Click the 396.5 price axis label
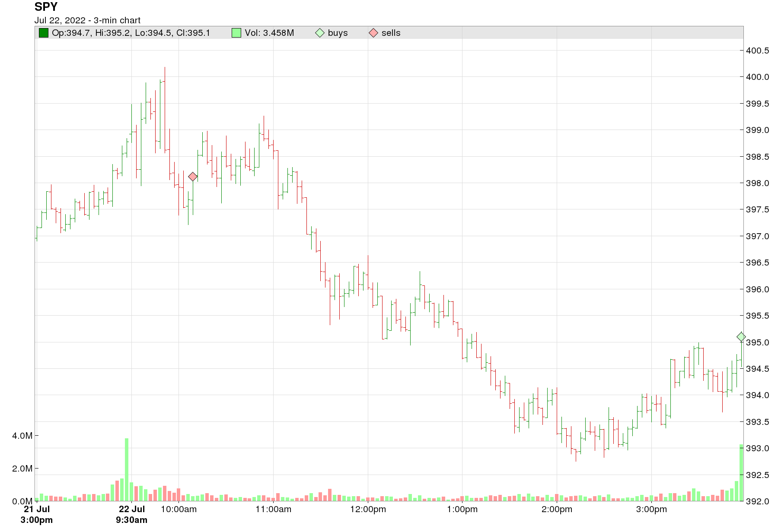The image size is (778, 532). pos(758,263)
